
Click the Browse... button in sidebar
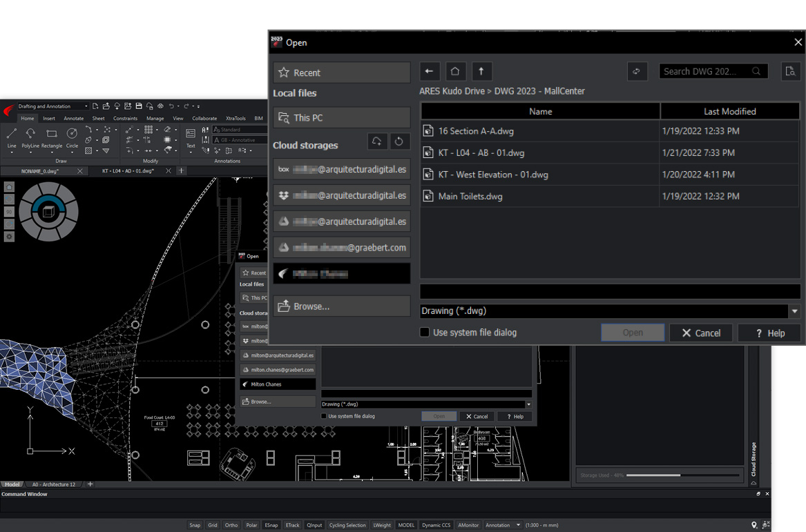click(x=342, y=306)
